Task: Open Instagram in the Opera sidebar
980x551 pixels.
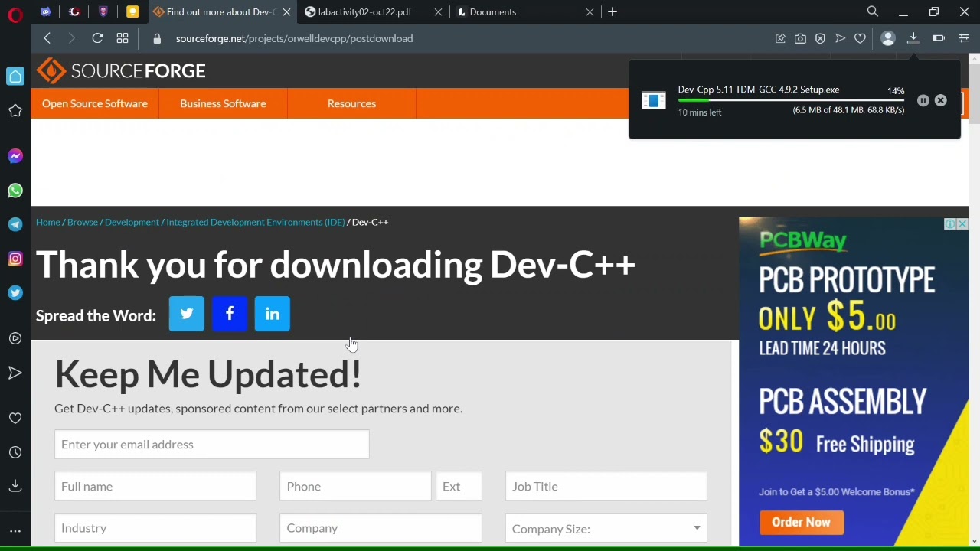Action: click(15, 259)
